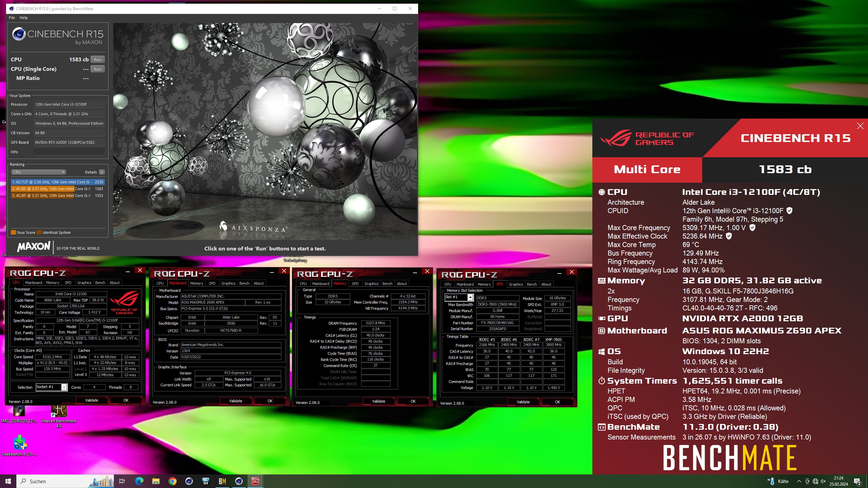Click Cinebench taskbar icon beside the BM icon
Image resolution: width=868 pixels, height=488 pixels.
239,481
